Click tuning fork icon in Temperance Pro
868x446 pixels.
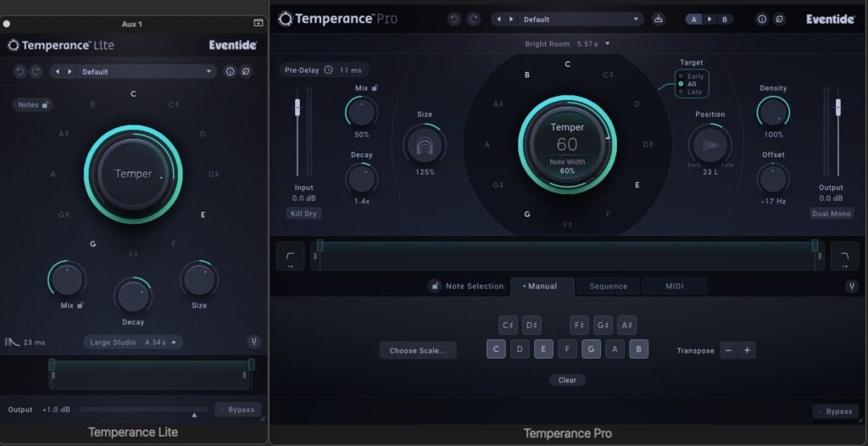[852, 287]
